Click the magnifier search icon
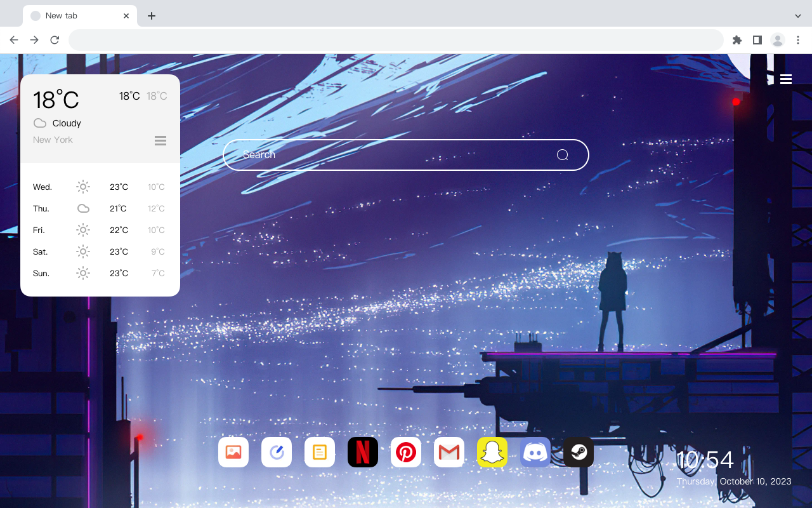This screenshot has width=812, height=508. click(x=562, y=155)
